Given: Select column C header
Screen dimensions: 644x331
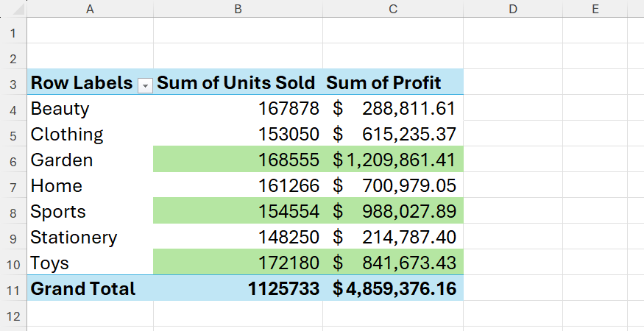Looking at the screenshot, I should coord(393,9).
